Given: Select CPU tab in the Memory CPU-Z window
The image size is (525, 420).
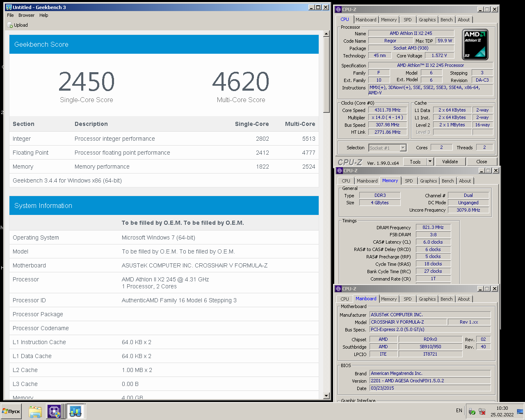Looking at the screenshot, I should [346, 181].
